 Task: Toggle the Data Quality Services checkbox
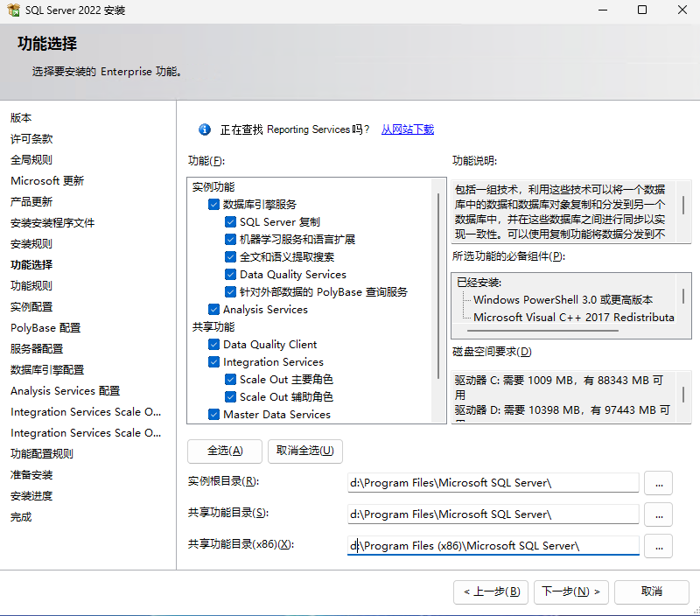pos(230,274)
